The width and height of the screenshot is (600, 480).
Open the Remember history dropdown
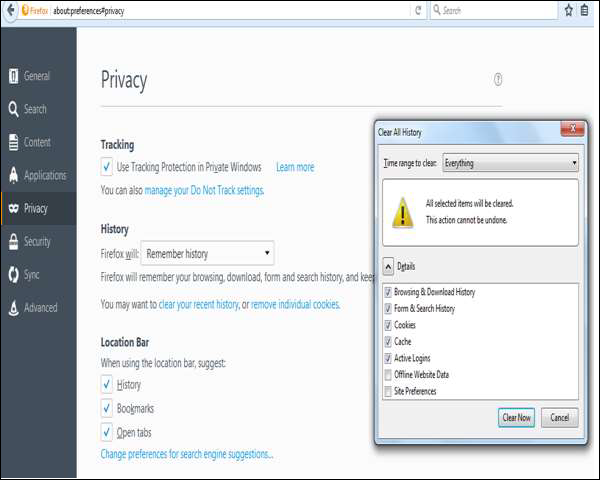[207, 254]
